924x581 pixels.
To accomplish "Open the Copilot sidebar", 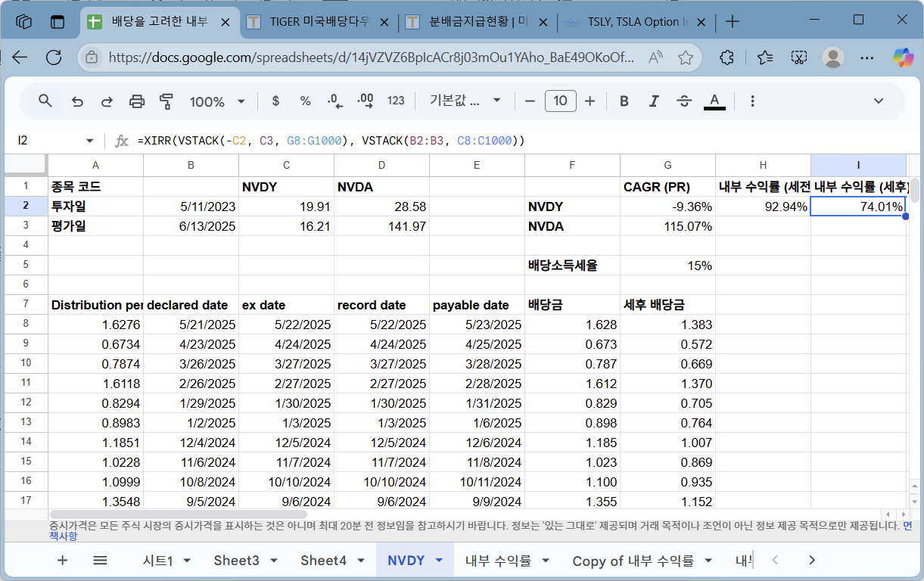I will click(904, 57).
